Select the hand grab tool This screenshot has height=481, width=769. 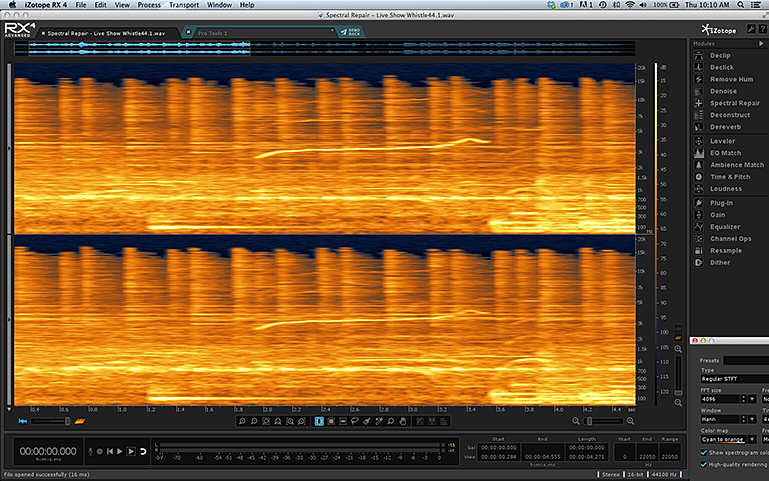[403, 421]
